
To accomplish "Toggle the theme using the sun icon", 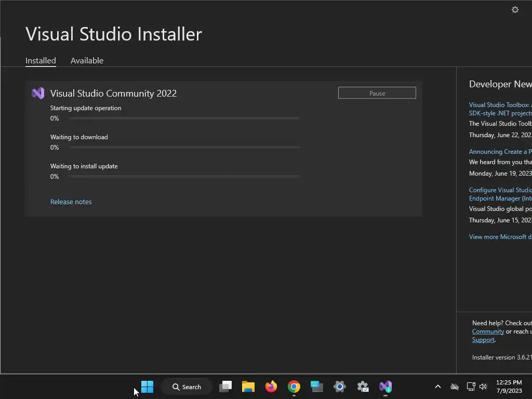I will click(515, 9).
